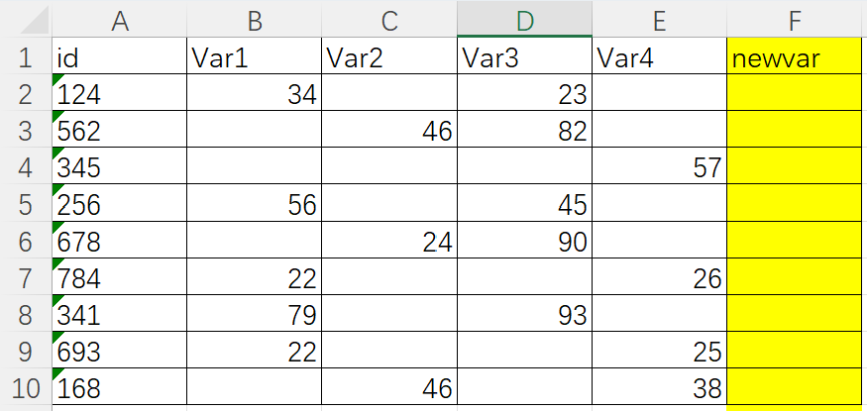Click the "Var3" header cell
This screenshot has height=412, width=868.
[x=525, y=57]
